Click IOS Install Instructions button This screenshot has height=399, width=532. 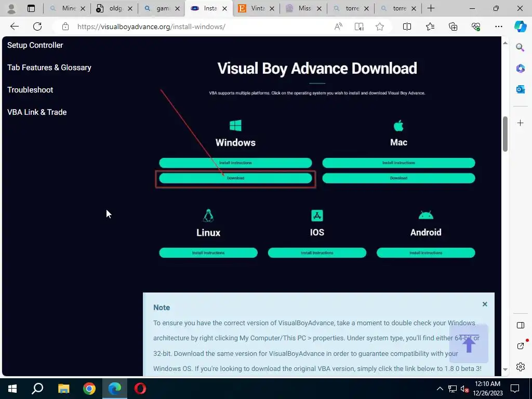pyautogui.click(x=317, y=253)
